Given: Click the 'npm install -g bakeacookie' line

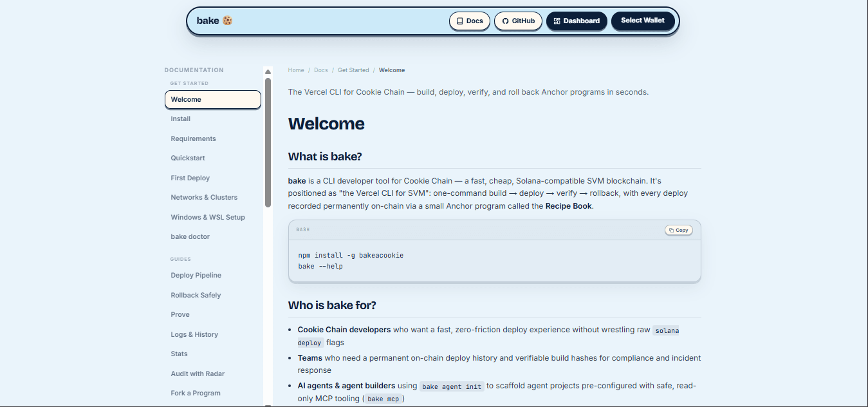Looking at the screenshot, I should 351,256.
